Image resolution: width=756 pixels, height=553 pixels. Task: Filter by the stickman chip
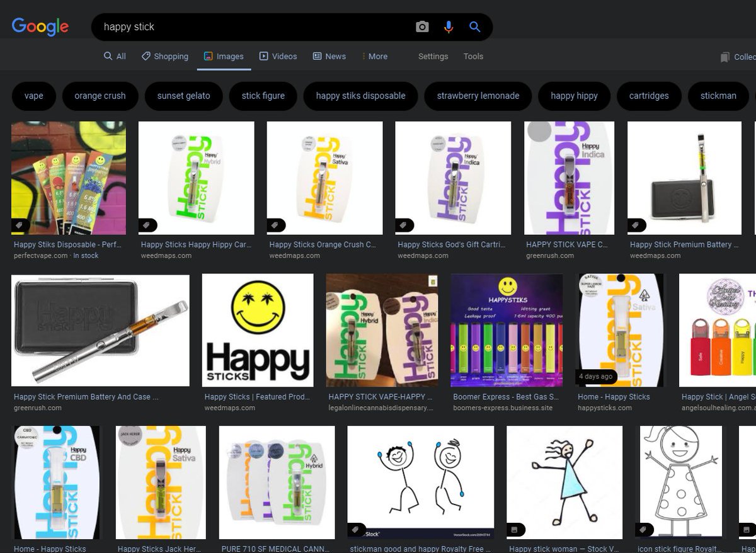(718, 96)
